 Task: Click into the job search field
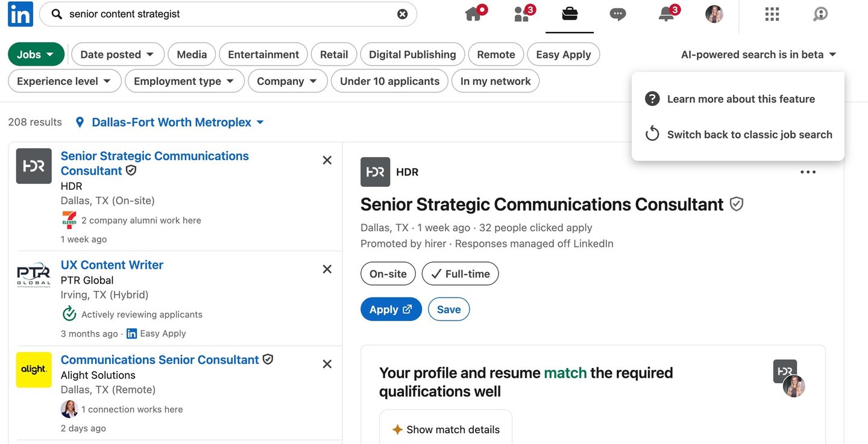tap(229, 14)
